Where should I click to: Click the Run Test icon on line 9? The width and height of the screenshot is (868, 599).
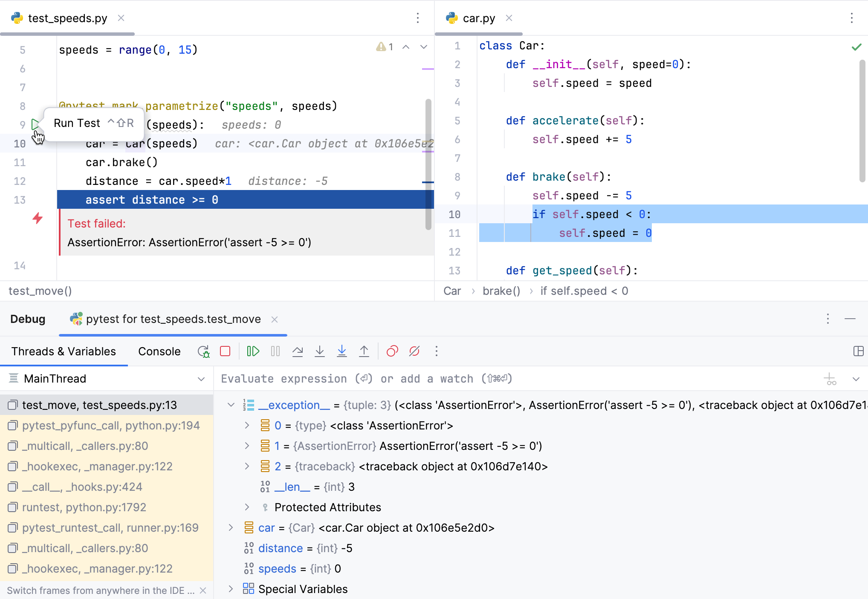tap(36, 124)
